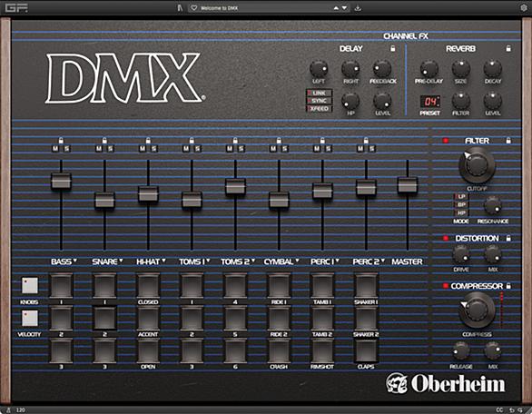
Task: Click lock icon above Perc 2 channel
Action: [366, 141]
